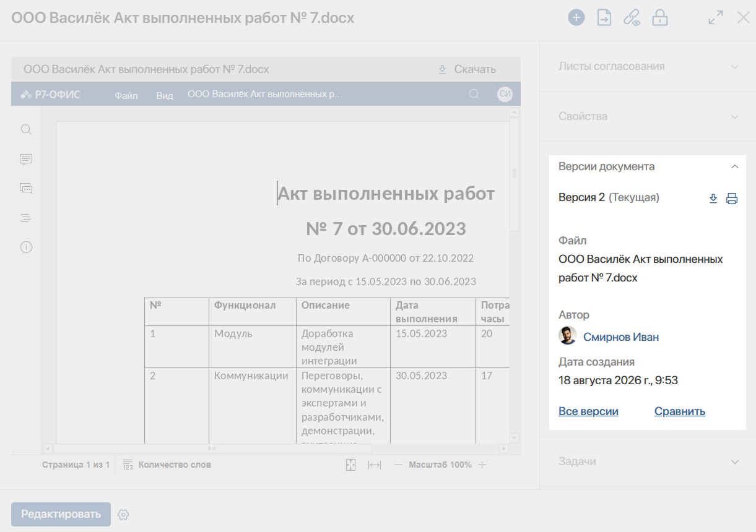
Task: Click horizontal scrollbar right arrow
Action: click(503, 448)
